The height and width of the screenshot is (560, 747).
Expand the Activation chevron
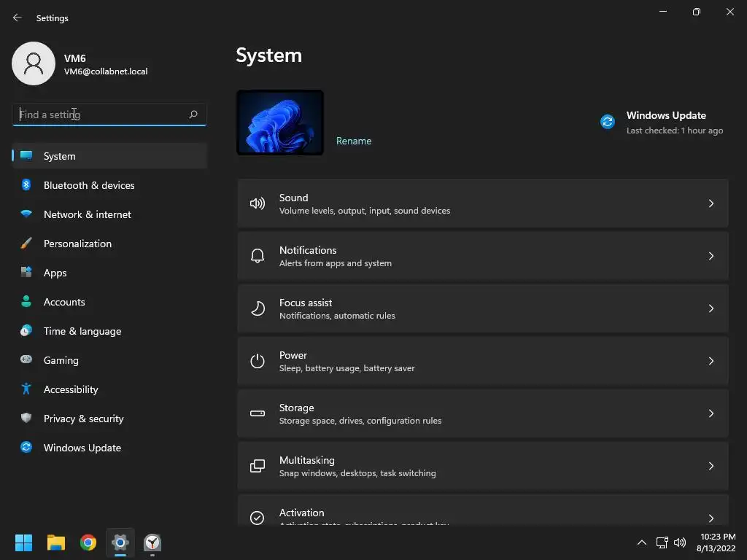[x=711, y=518]
